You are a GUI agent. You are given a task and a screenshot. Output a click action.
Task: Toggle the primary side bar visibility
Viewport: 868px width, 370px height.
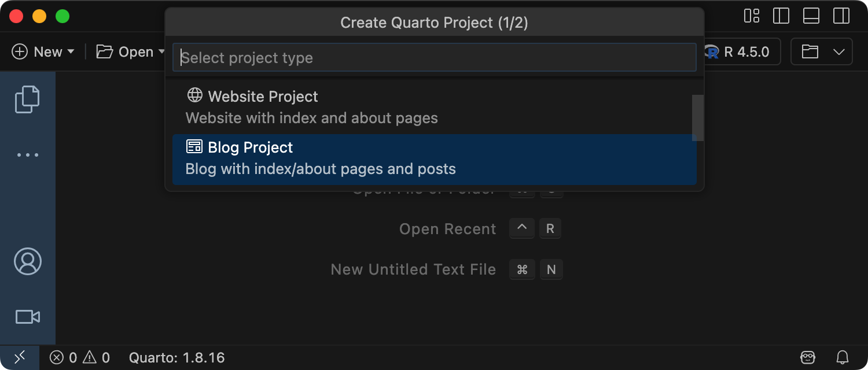click(x=781, y=16)
